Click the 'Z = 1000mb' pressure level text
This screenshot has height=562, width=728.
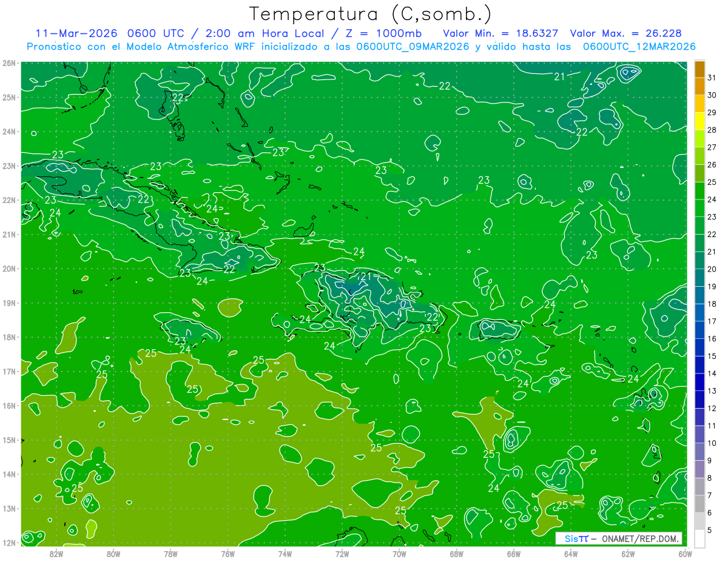coord(380,33)
